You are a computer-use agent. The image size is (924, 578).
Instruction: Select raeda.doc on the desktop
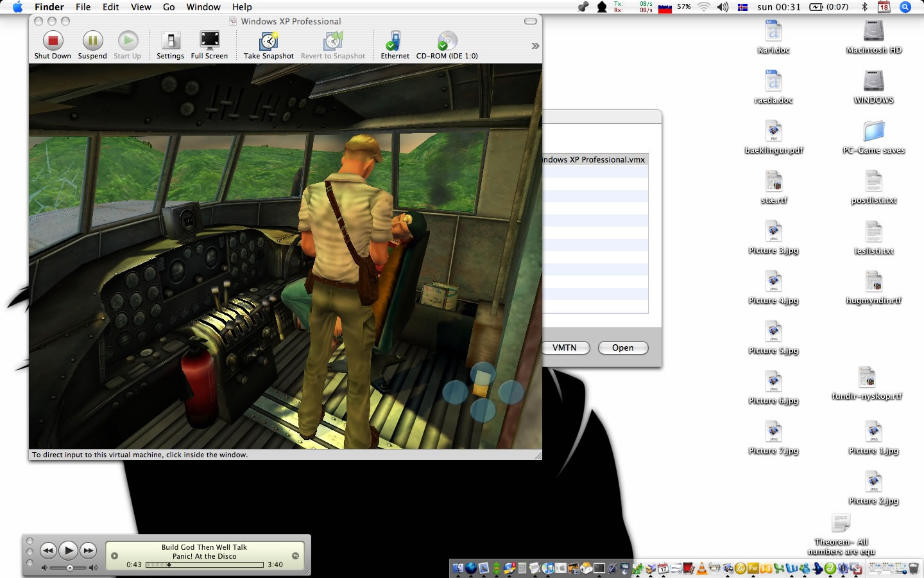773,87
